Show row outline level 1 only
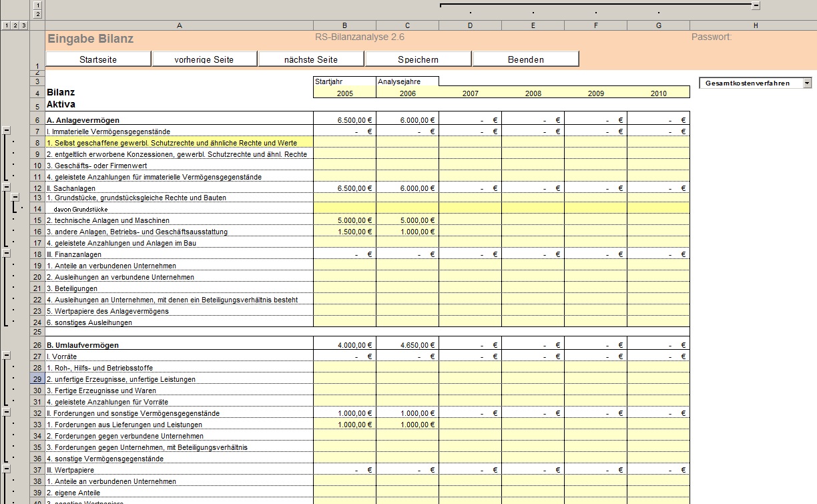The image size is (817, 504). (x=6, y=25)
